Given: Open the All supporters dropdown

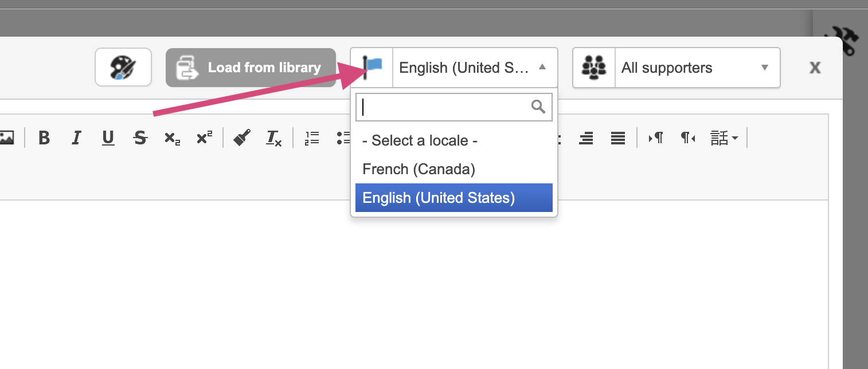Looking at the screenshot, I should (697, 68).
